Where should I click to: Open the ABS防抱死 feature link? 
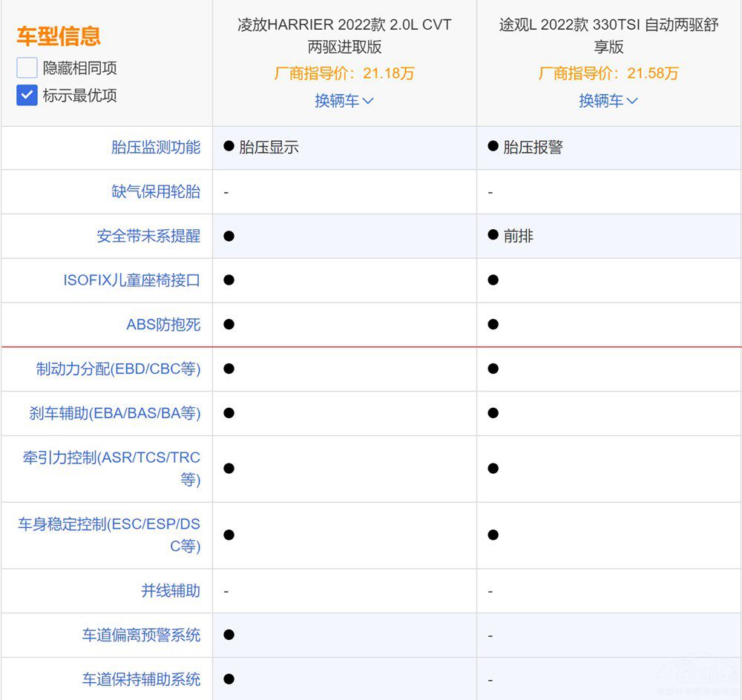(163, 325)
